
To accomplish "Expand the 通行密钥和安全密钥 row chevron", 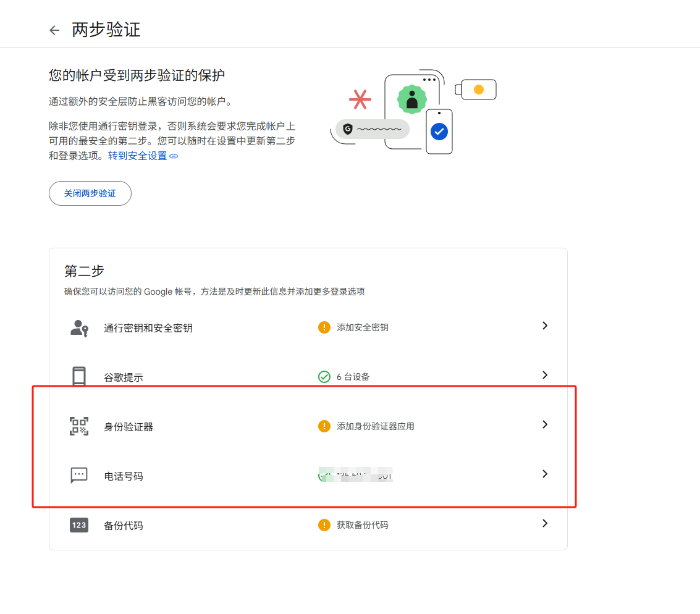I will [x=544, y=326].
